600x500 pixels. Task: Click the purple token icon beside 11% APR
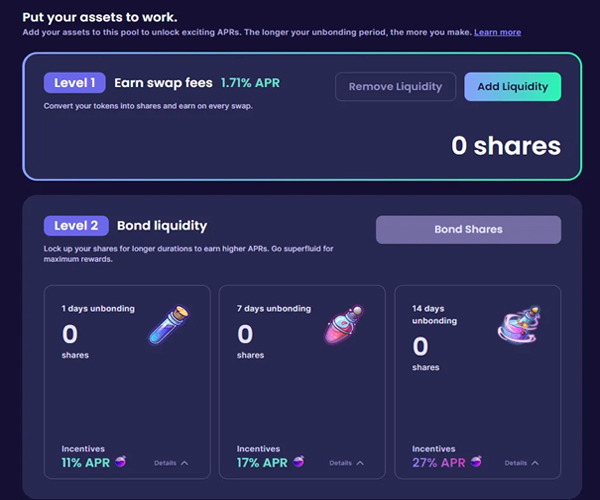[x=121, y=462]
